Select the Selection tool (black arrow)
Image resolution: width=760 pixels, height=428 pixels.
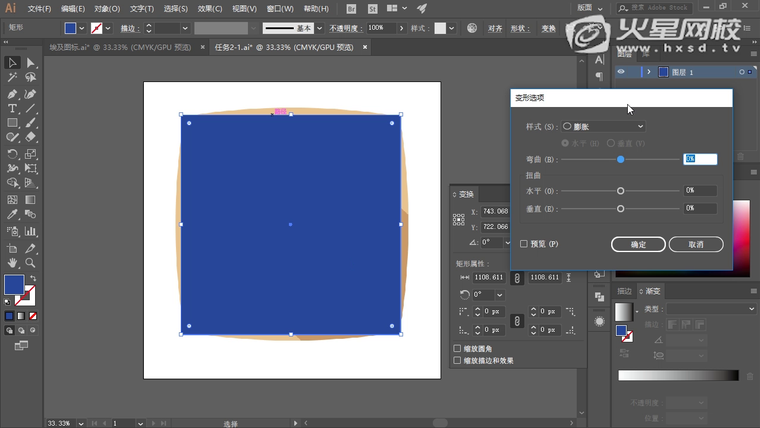tap(12, 63)
